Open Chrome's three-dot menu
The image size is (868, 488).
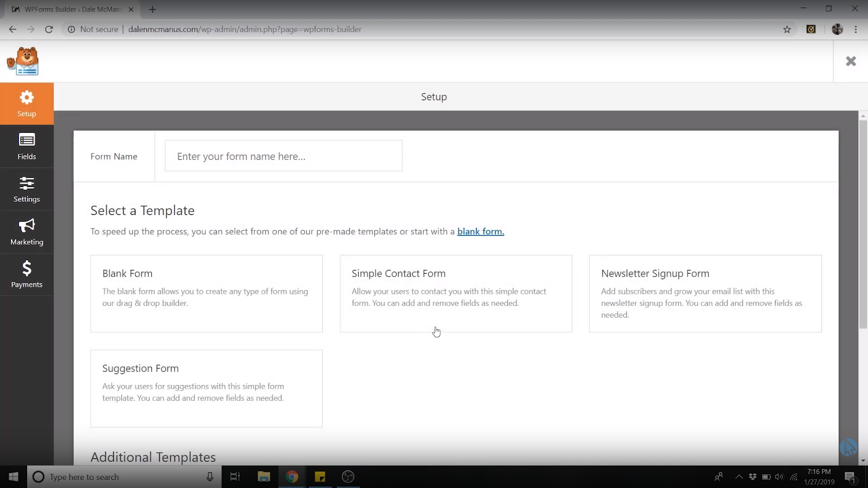click(856, 29)
